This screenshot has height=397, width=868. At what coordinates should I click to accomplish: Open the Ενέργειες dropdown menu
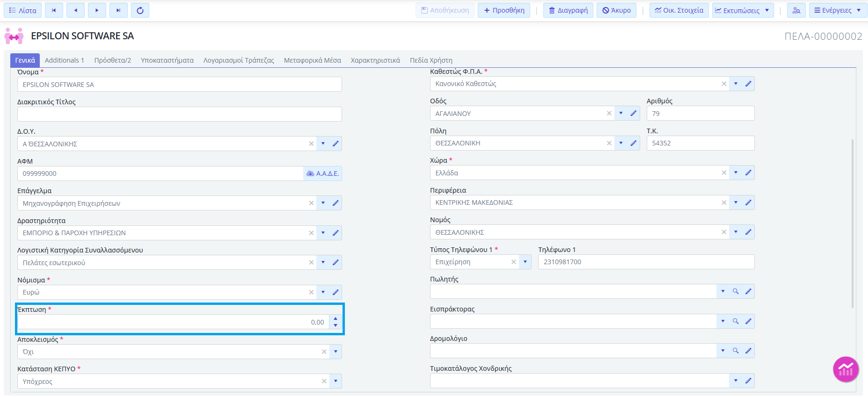point(838,10)
